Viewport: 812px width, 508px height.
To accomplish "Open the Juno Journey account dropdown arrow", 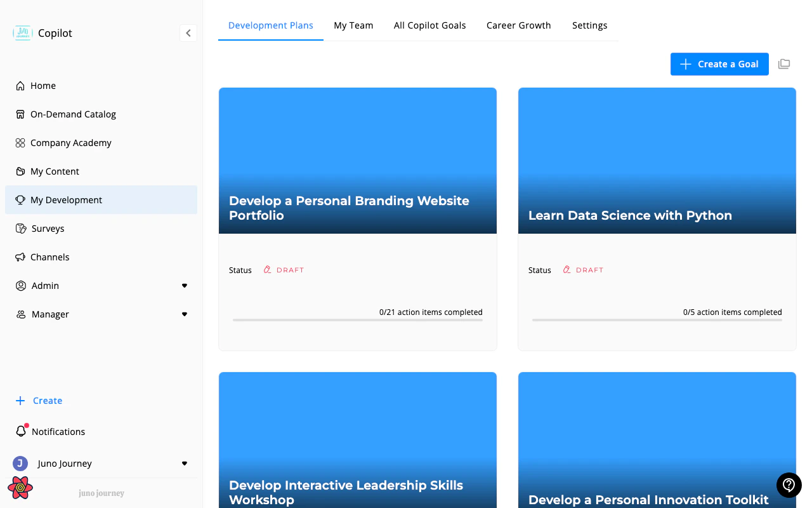I will pyautogui.click(x=185, y=464).
